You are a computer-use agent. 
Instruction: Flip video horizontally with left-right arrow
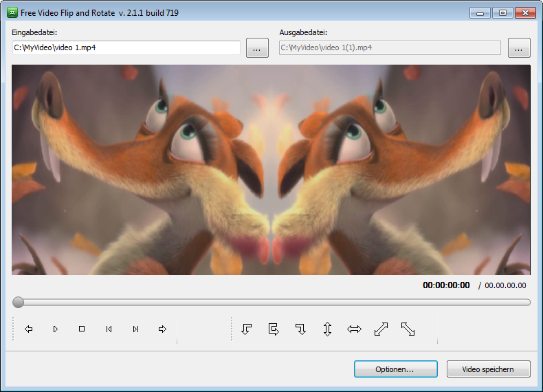pos(354,329)
